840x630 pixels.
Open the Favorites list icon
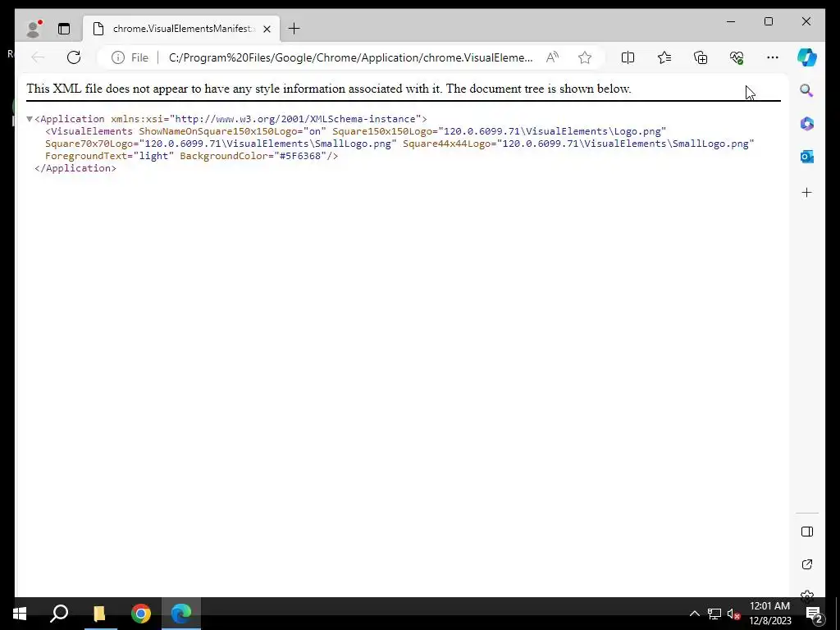tap(664, 57)
